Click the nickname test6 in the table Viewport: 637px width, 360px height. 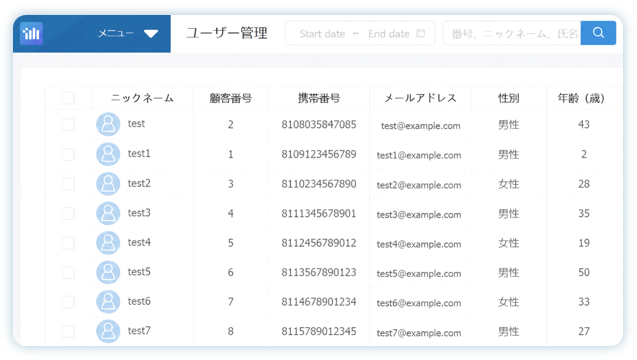(139, 301)
